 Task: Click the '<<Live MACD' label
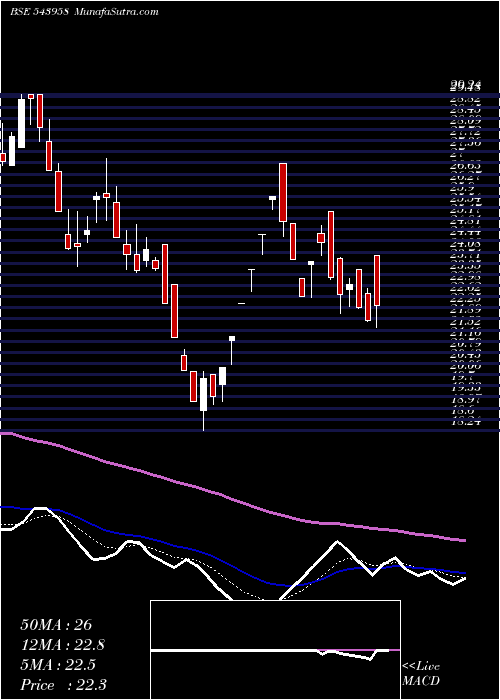[421, 674]
